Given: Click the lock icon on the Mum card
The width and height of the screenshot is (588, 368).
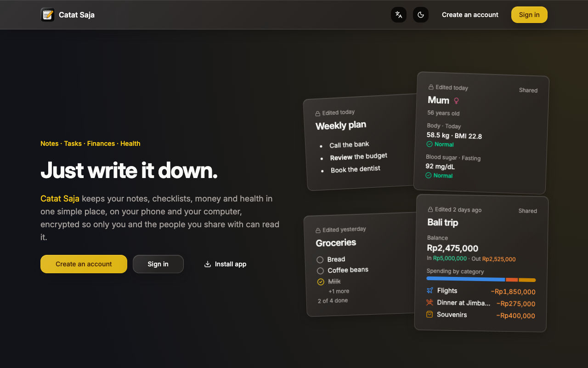Looking at the screenshot, I should point(431,87).
